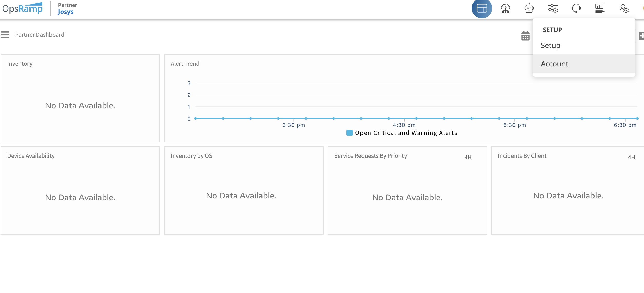Select Account from the Setup menu
This screenshot has height=293, width=644.
555,64
